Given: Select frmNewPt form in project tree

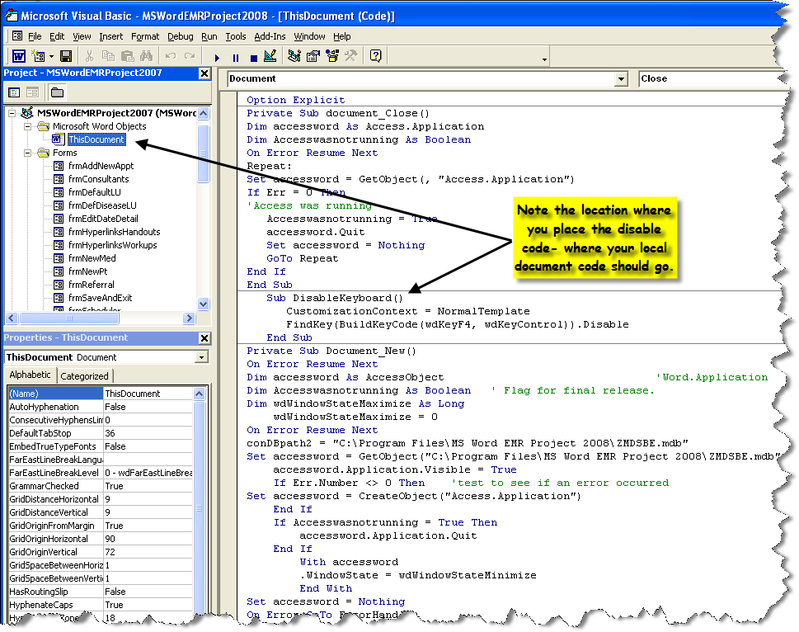Looking at the screenshot, I should coord(86,271).
